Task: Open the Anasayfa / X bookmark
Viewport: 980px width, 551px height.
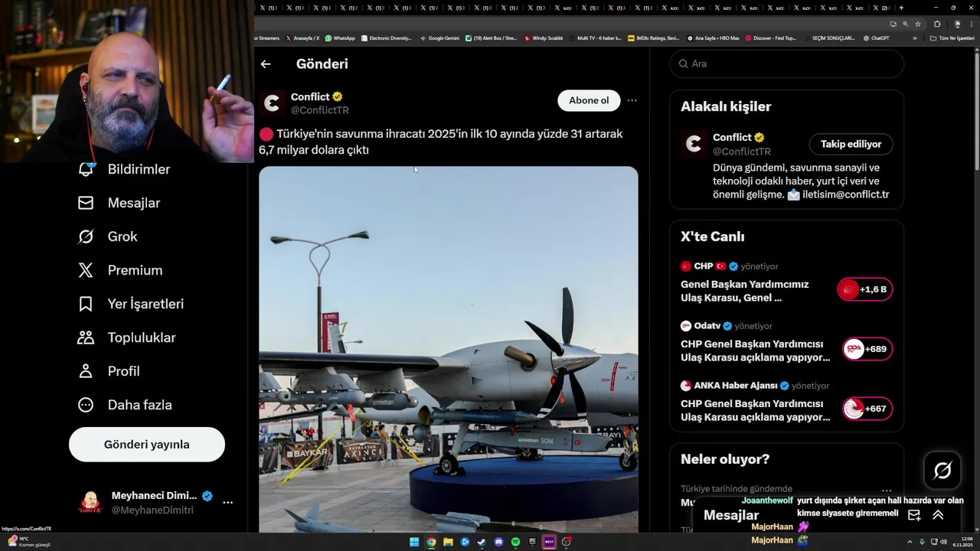Action: click(x=302, y=38)
